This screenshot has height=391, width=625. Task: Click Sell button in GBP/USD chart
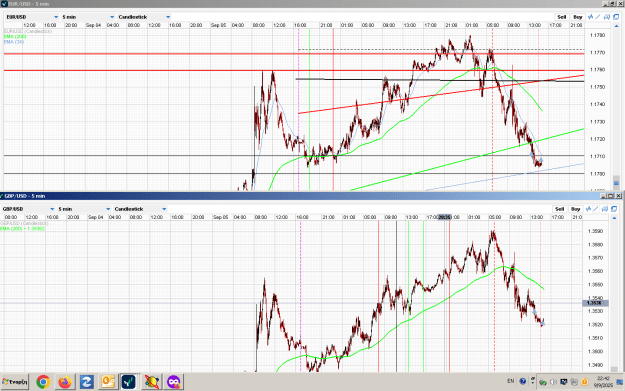[x=559, y=209]
